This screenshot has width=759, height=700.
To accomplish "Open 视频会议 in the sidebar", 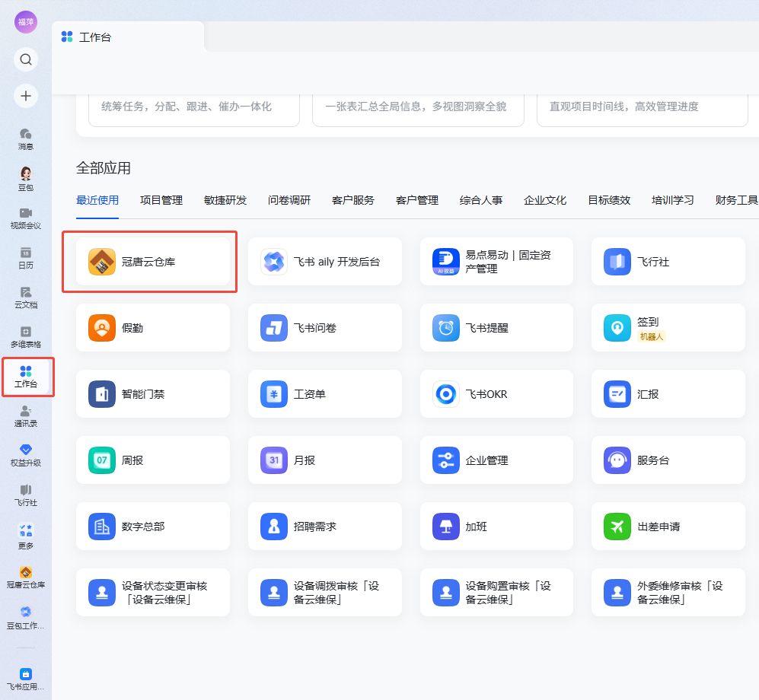I will [x=26, y=218].
